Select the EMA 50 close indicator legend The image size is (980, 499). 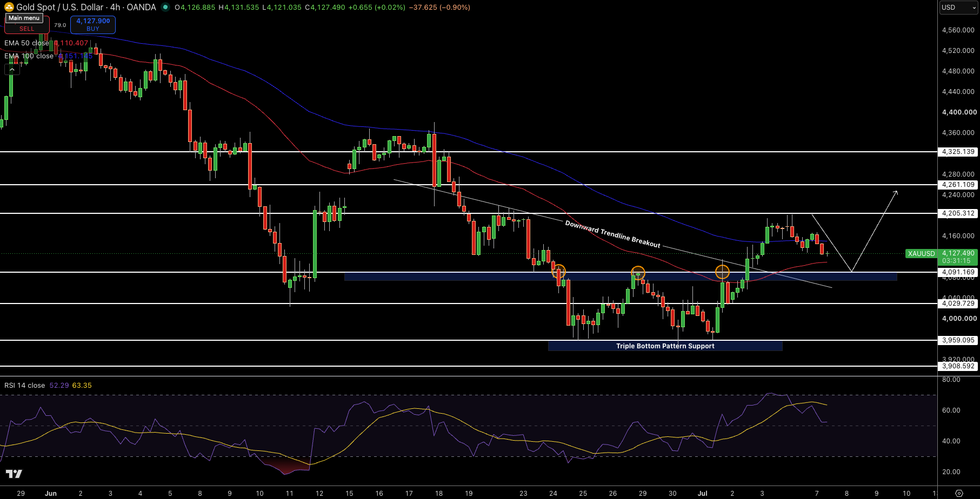point(26,43)
